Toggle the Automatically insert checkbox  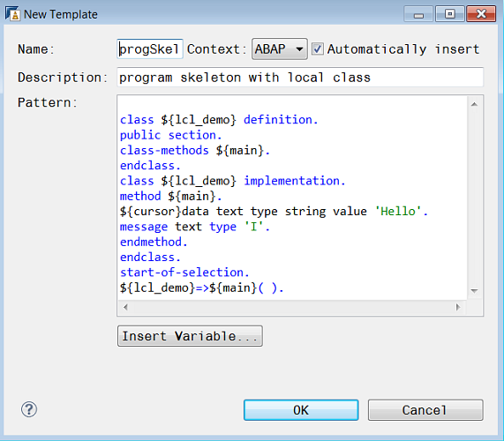pyautogui.click(x=317, y=49)
